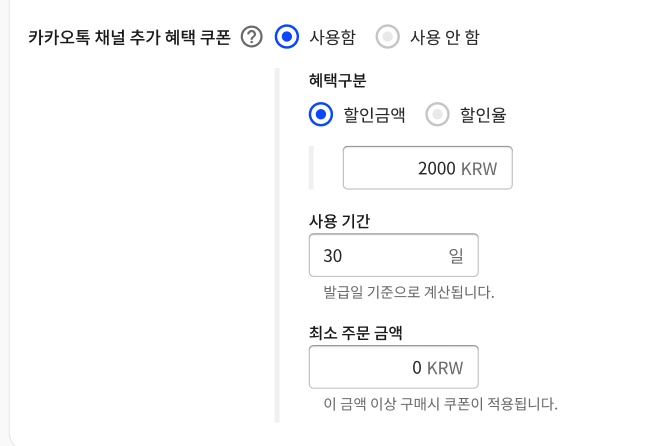The image size is (645, 446).
Task: Select the 사용 안 함 radio button
Action: pyautogui.click(x=387, y=38)
